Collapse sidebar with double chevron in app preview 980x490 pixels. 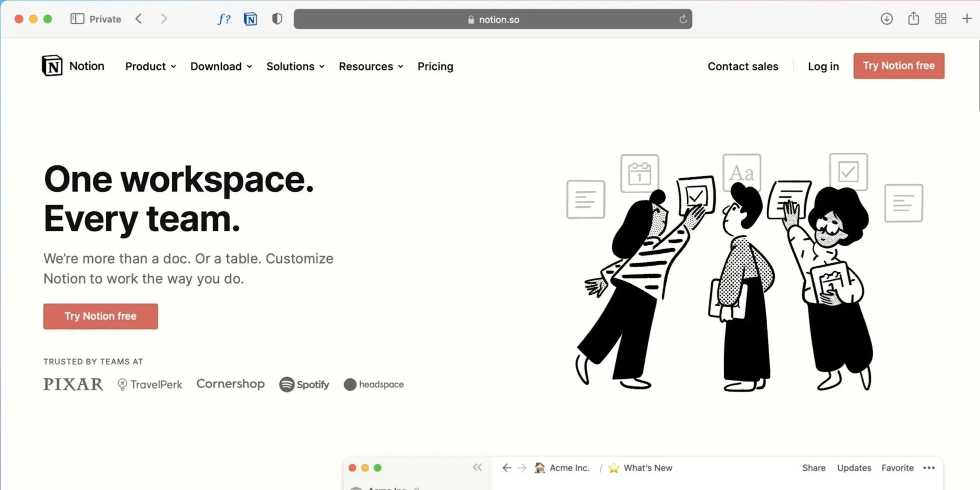478,468
